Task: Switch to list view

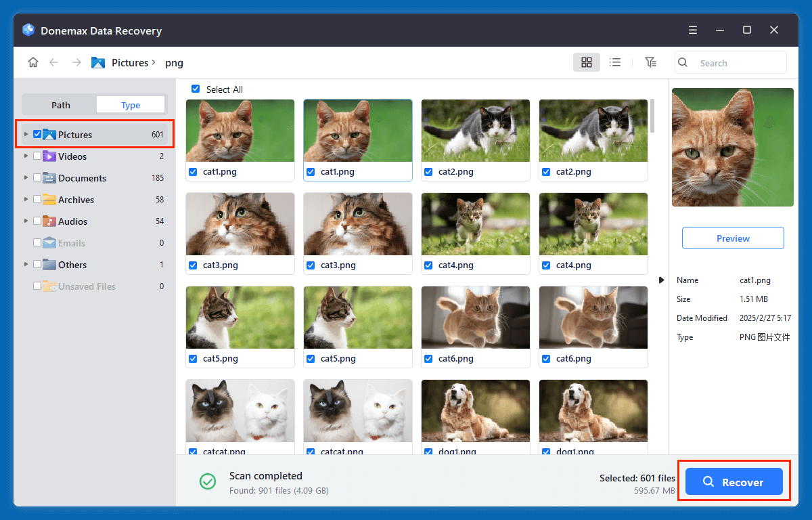Action: (x=615, y=62)
